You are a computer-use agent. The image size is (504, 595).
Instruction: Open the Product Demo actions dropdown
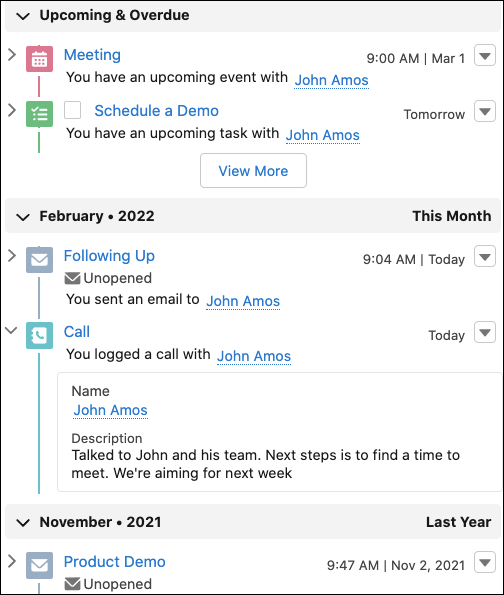(x=485, y=562)
